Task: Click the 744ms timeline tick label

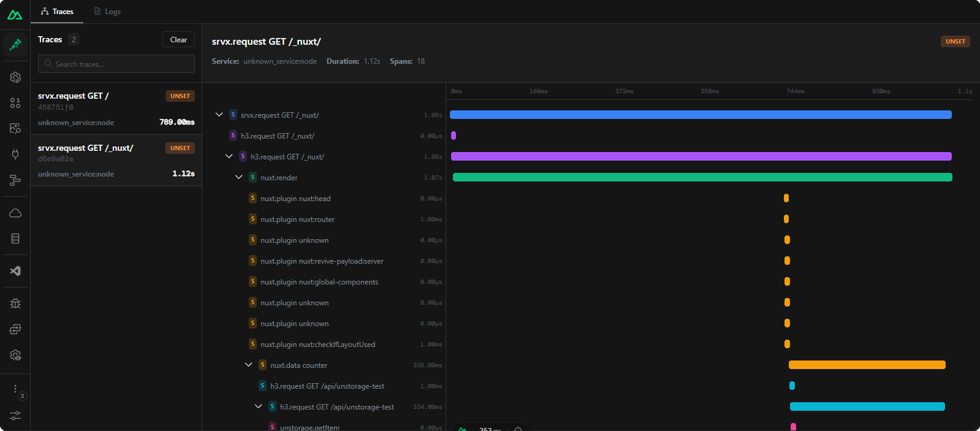Action: click(x=796, y=91)
